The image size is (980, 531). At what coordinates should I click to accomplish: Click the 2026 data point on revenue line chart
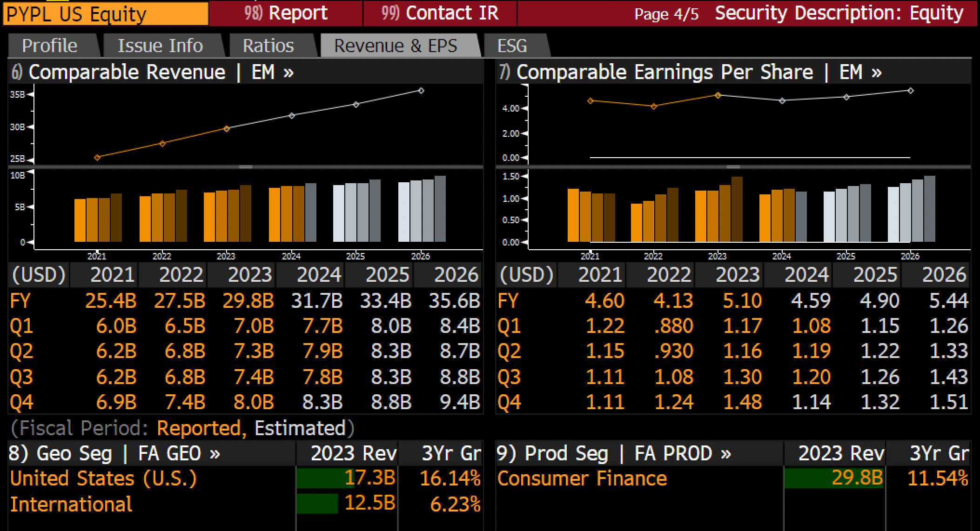coord(421,91)
